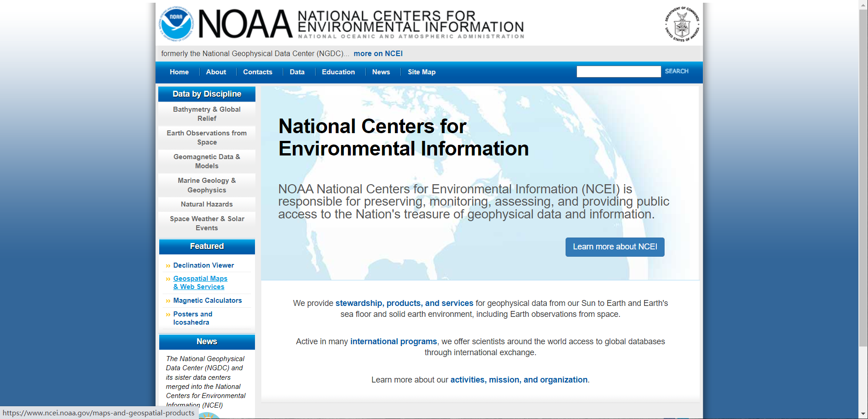Viewport: 868px width, 419px height.
Task: Click 'Learn more about NCEI' button
Action: tap(615, 247)
